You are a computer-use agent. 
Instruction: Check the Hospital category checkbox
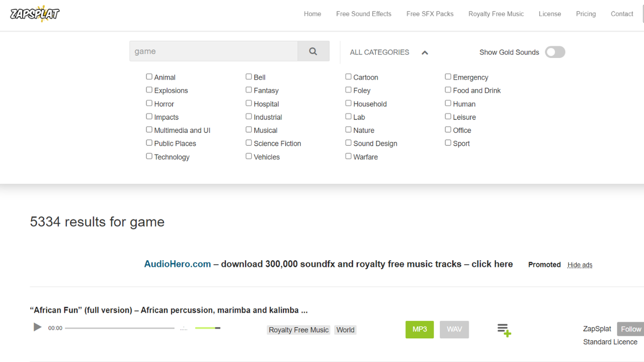click(249, 103)
